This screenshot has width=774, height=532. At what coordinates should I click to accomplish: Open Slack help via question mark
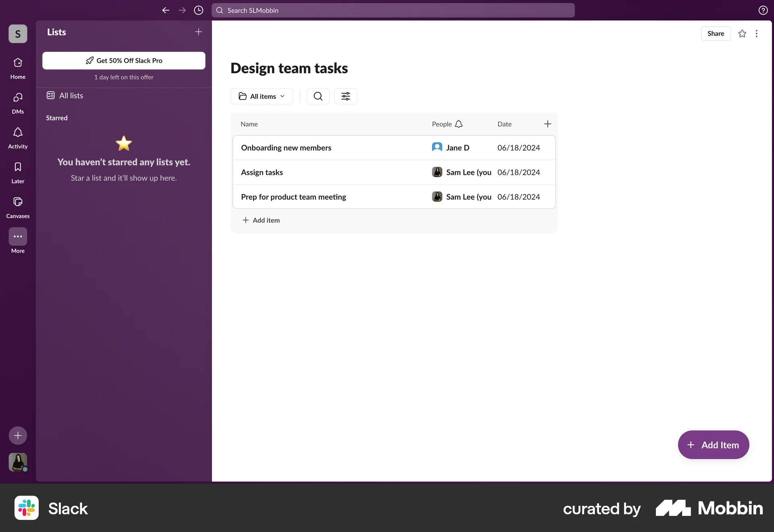click(763, 10)
